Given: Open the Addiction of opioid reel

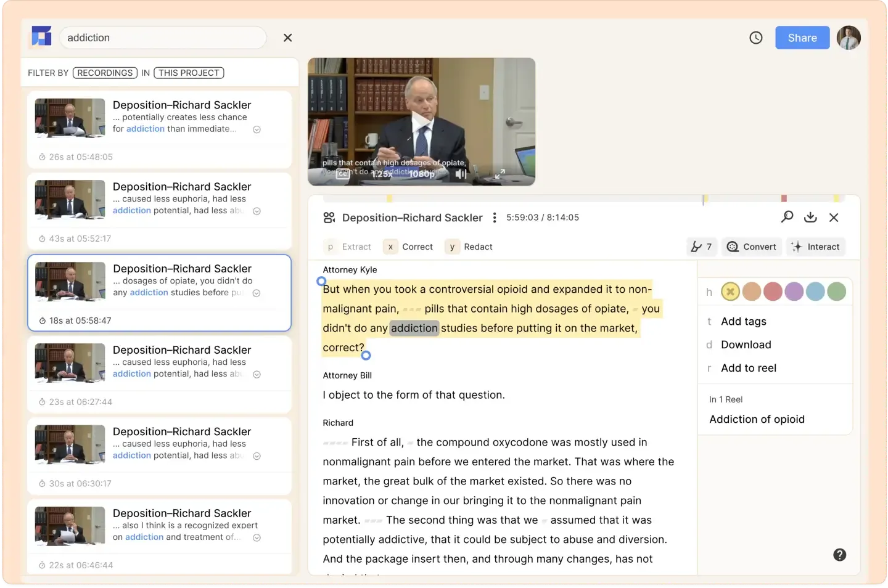Looking at the screenshot, I should click(757, 419).
